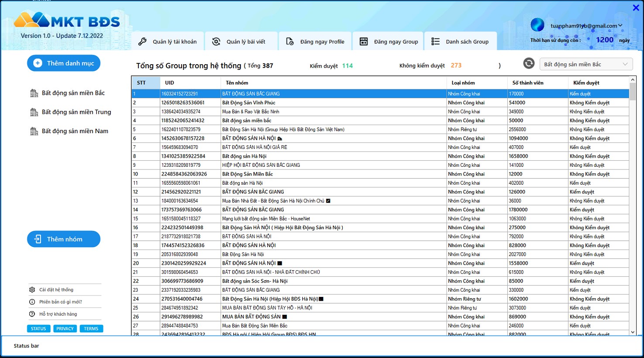Click UID 1185242065241432 cell
The image size is (644, 358).
click(190, 120)
